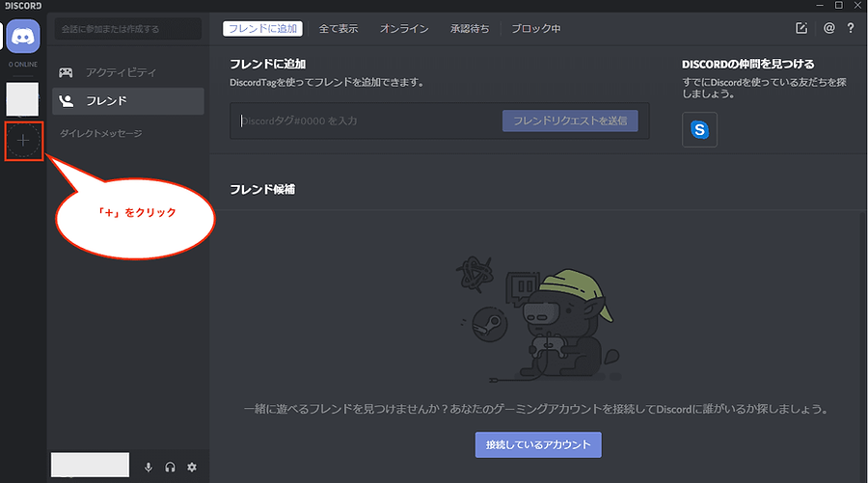Image resolution: width=868 pixels, height=483 pixels.
Task: Switch to 全て表示 tab
Action: 339,29
